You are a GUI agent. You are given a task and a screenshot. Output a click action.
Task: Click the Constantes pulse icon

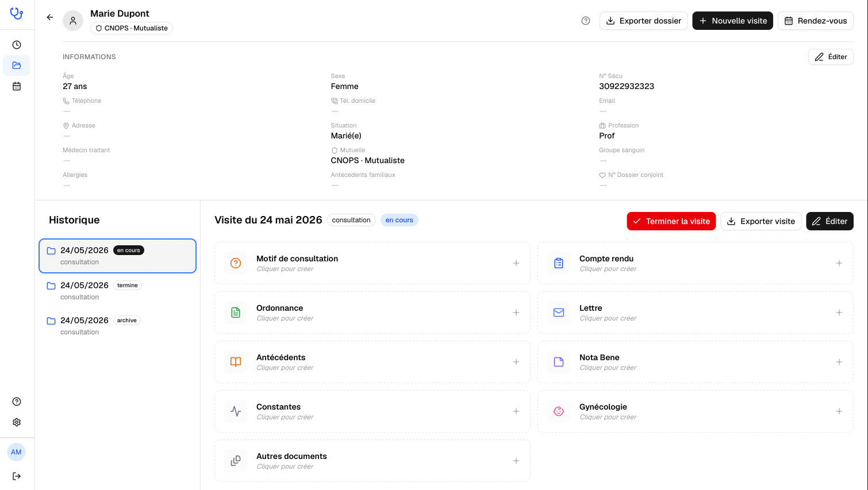236,411
